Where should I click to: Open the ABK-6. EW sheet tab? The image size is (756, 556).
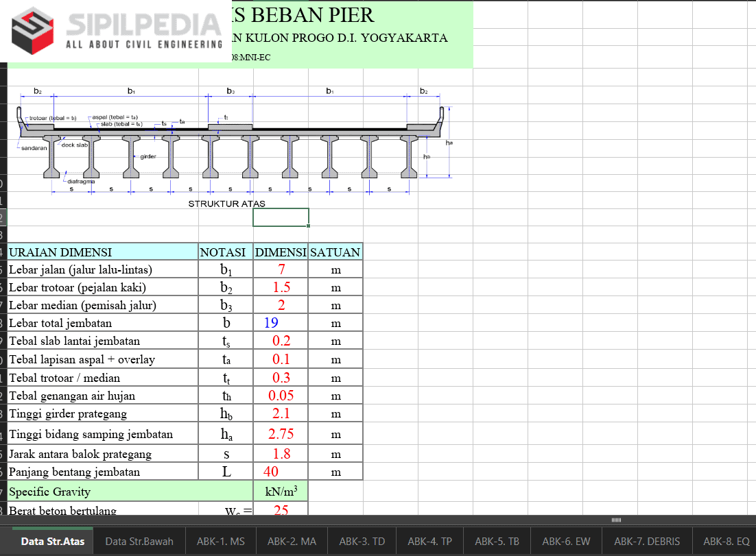coord(566,541)
